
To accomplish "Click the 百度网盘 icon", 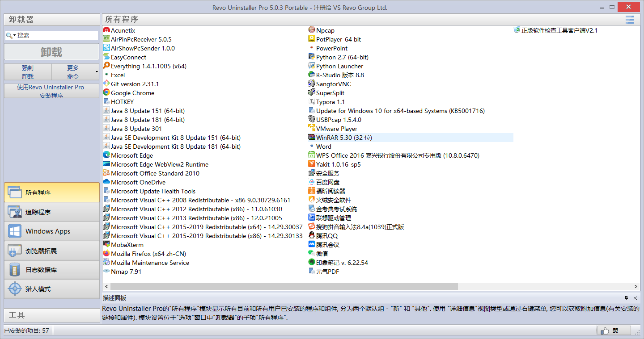I will tap(312, 182).
